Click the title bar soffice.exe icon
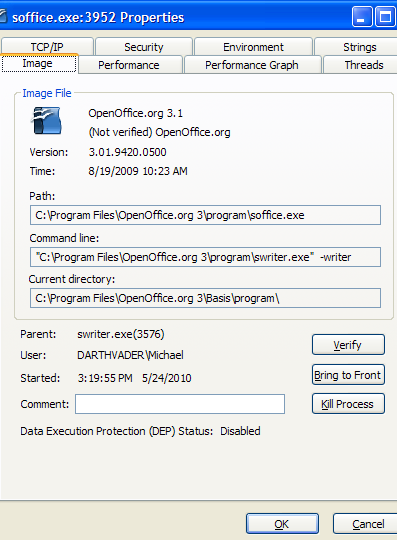Image resolution: width=397 pixels, height=540 pixels. [x=3, y=17]
